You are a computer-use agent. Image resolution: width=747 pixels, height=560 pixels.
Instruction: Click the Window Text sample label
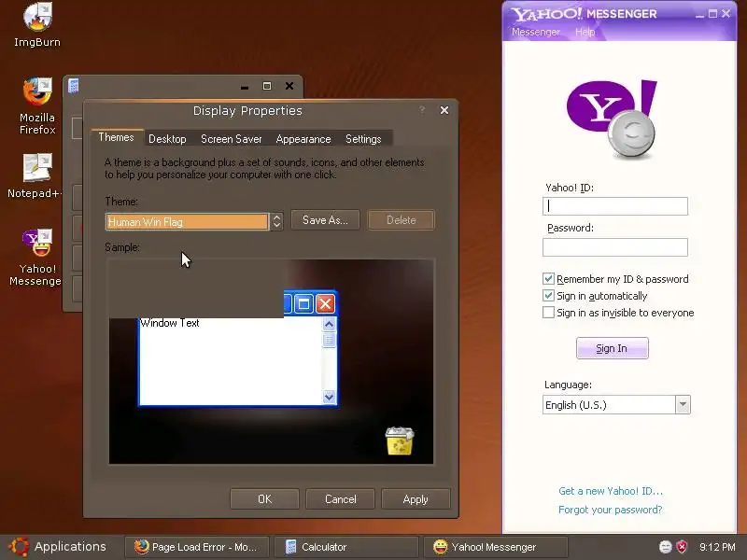[x=170, y=323]
